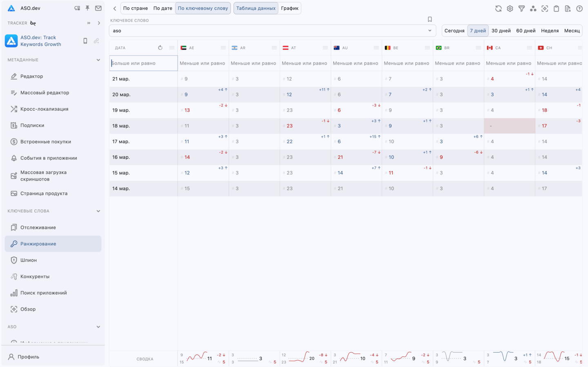Click the clipboard copy icon
The image size is (588, 367).
click(x=556, y=8)
